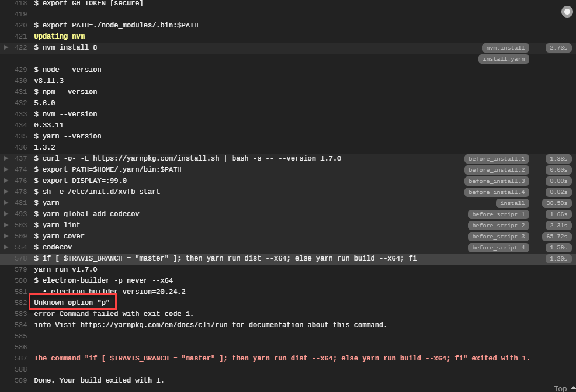Screen dimensions: 576x392
Task: Expand the yarn cover fold
Action: click(x=6, y=236)
